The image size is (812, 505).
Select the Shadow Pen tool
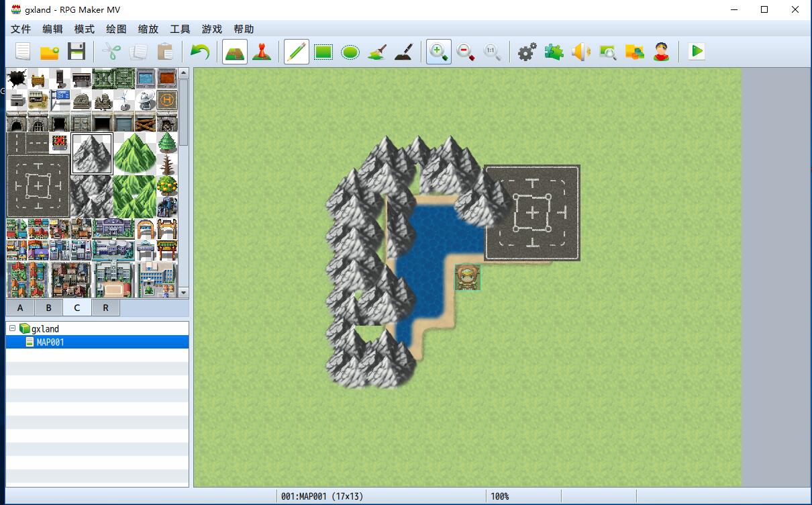(x=403, y=52)
